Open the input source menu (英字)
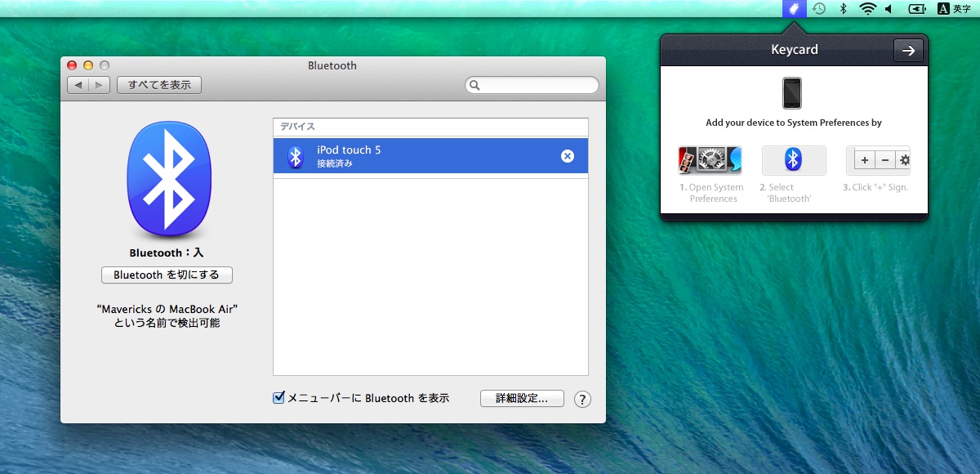 click(x=955, y=9)
